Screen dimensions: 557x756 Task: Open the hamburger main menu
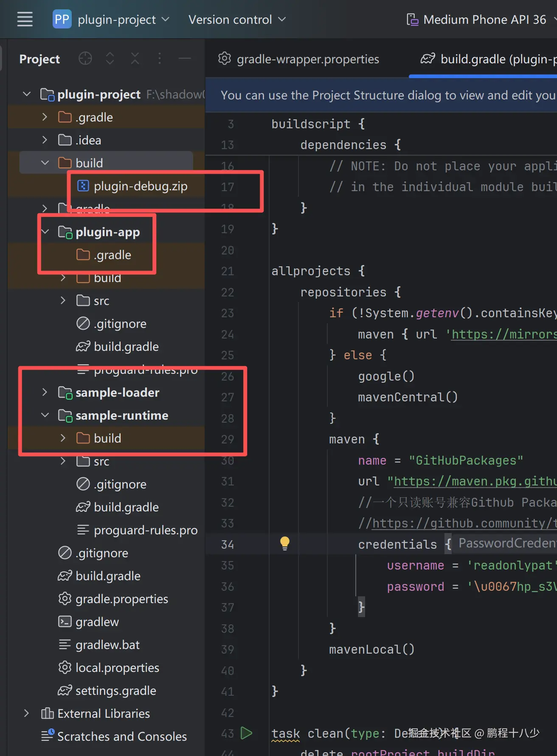[25, 19]
